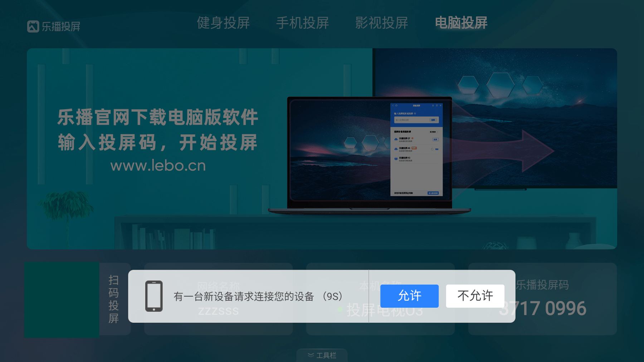Click the dark green QR code area
Screen dimensions: 644x362
pyautogui.click(x=62, y=300)
